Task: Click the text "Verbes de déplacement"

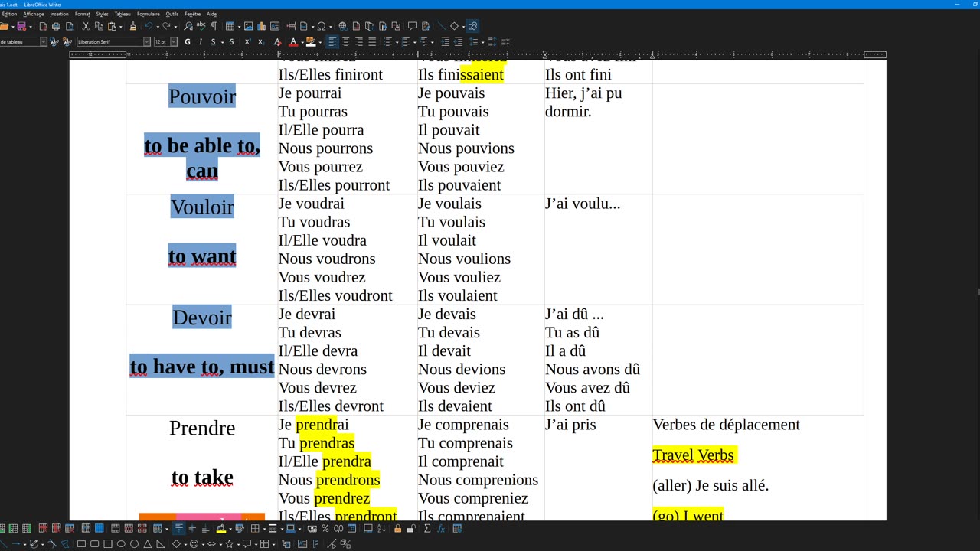Action: coord(727,425)
